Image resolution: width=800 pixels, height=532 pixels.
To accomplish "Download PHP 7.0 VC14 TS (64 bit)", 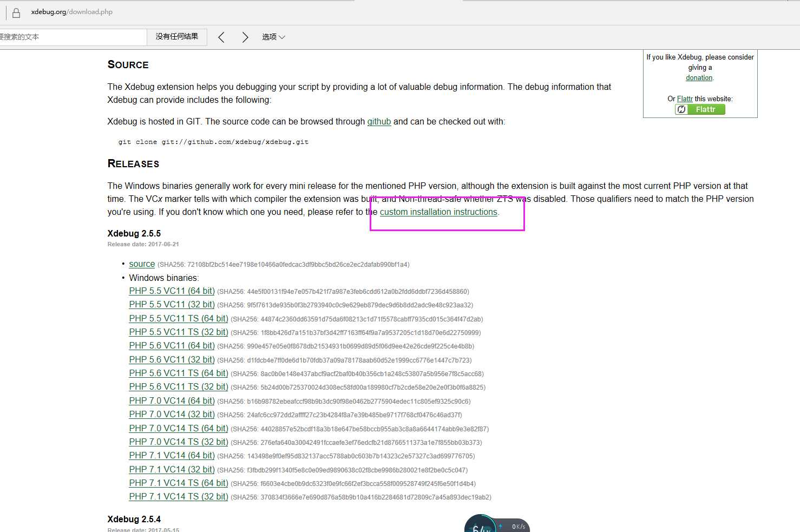I will (x=179, y=428).
